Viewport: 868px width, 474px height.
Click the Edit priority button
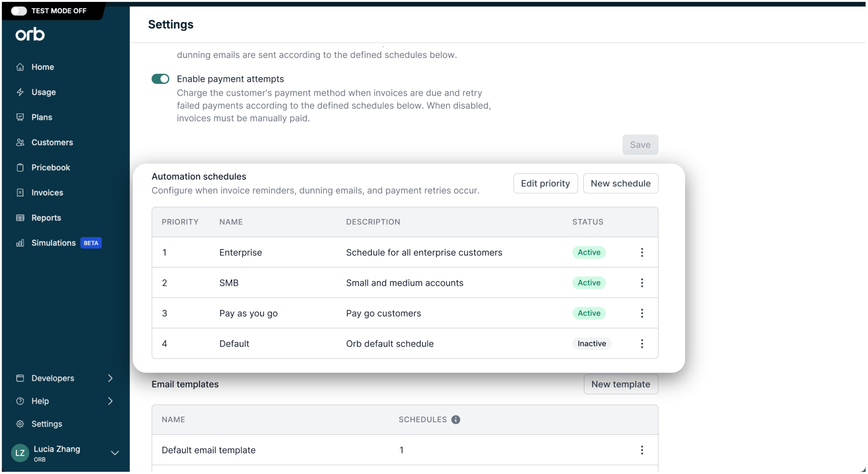pyautogui.click(x=545, y=184)
